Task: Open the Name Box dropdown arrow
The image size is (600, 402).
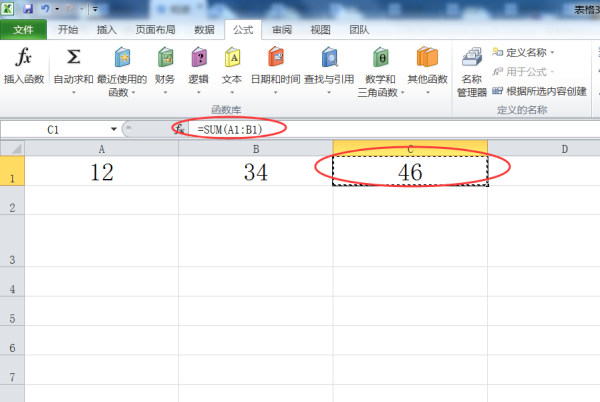Action: click(x=114, y=129)
